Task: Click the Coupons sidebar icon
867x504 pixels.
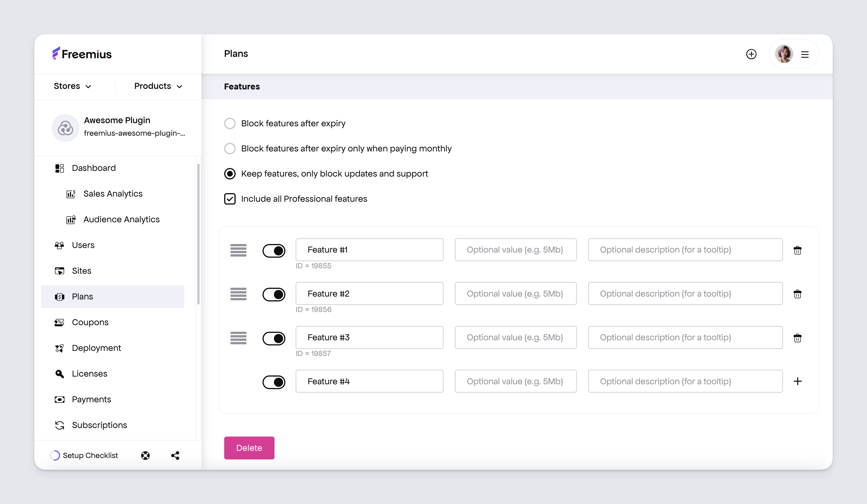Action: (x=58, y=322)
